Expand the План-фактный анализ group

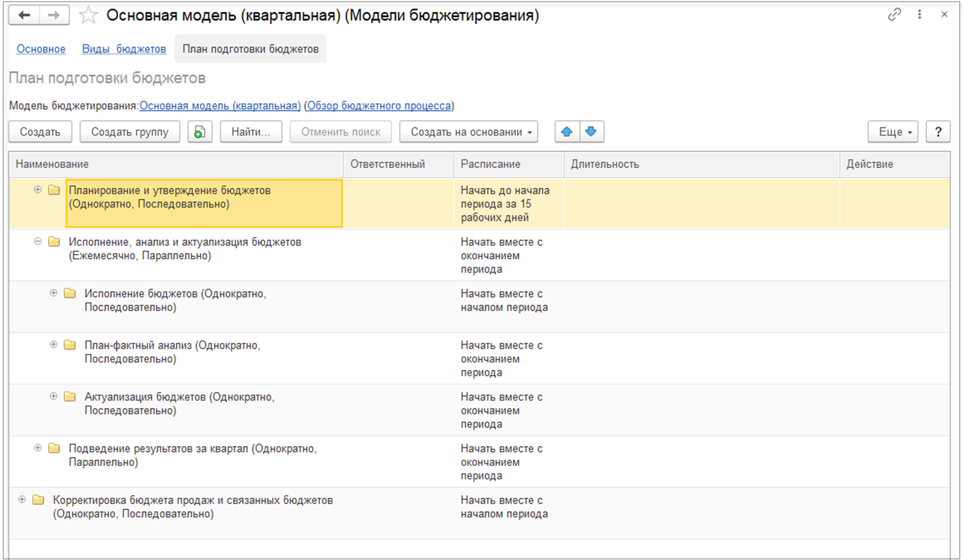coord(54,345)
